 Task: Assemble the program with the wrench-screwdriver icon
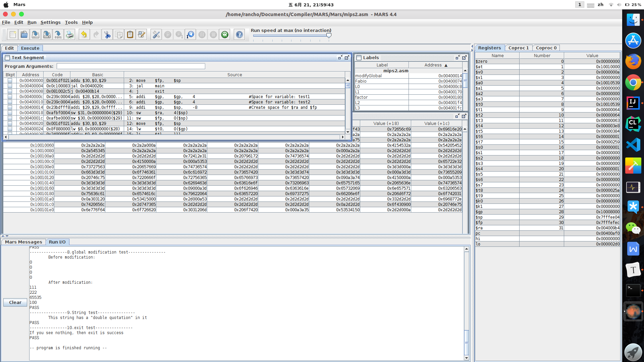coord(156,35)
